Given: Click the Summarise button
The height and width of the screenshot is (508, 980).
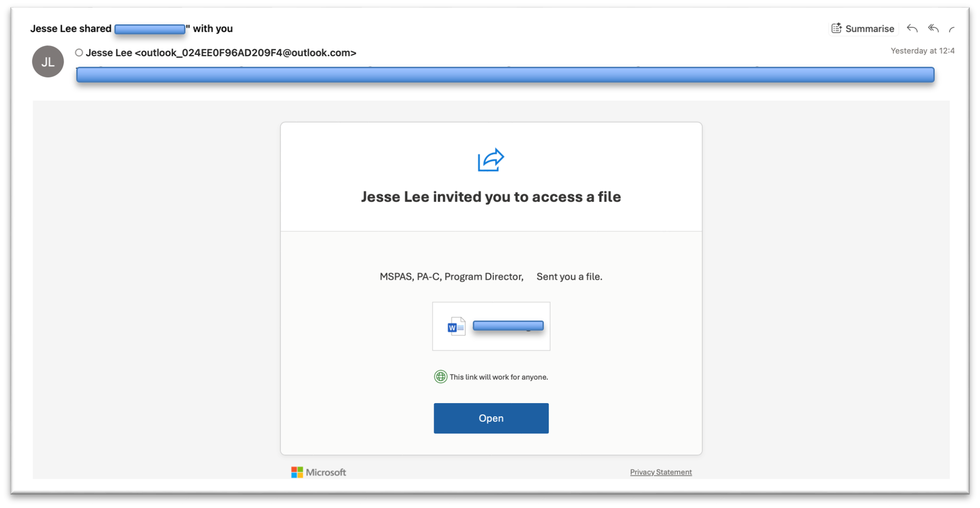Looking at the screenshot, I should (863, 29).
